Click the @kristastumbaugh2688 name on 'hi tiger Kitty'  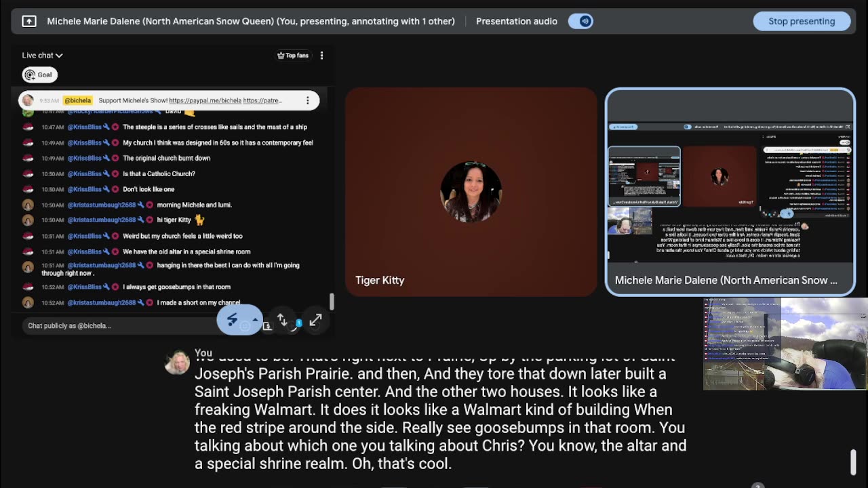pos(102,220)
